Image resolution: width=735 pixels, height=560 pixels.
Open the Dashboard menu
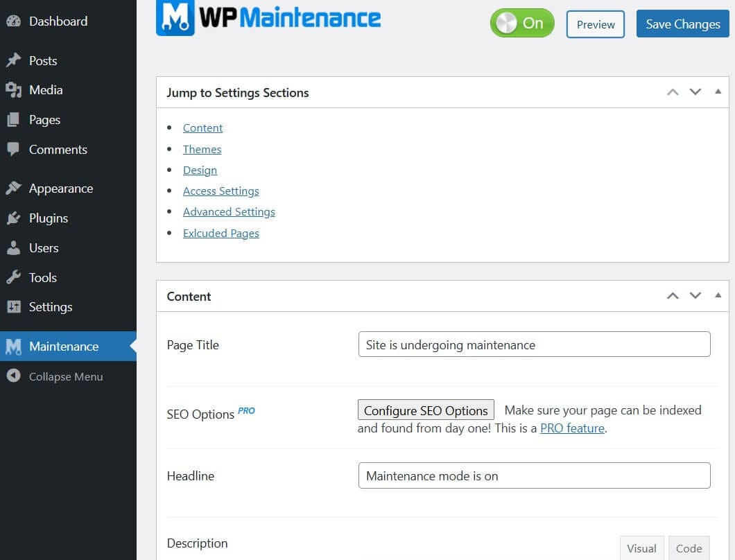[58, 21]
